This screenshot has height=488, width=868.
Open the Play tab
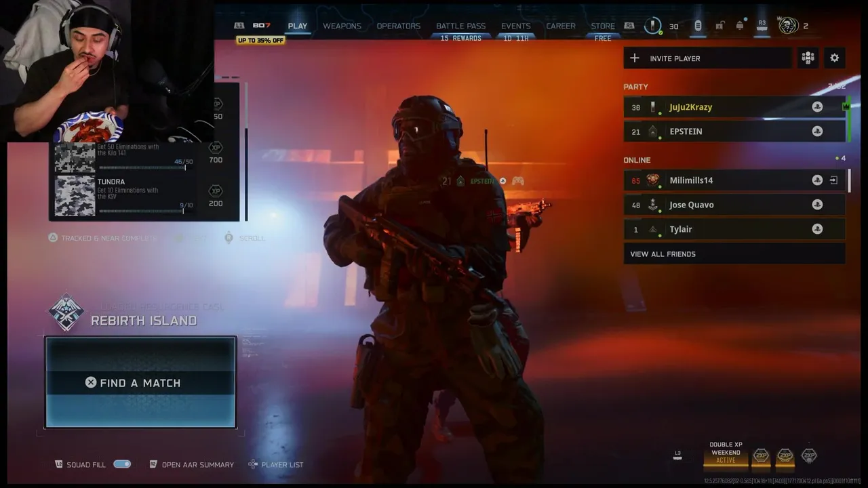[x=297, y=26]
